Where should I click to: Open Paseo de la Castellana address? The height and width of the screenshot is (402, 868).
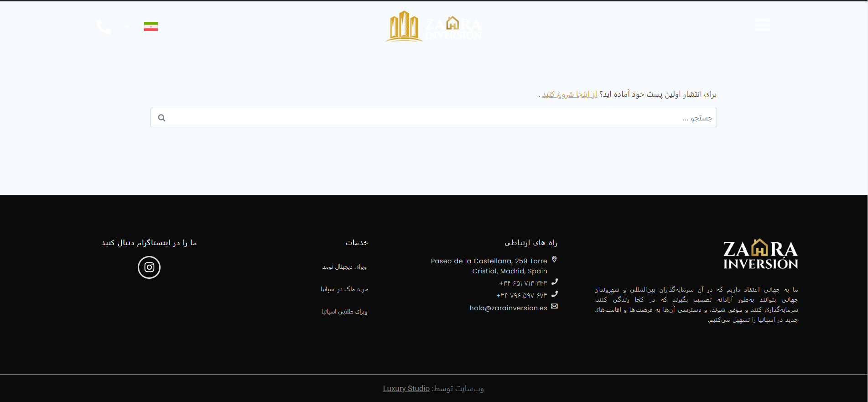489,266
